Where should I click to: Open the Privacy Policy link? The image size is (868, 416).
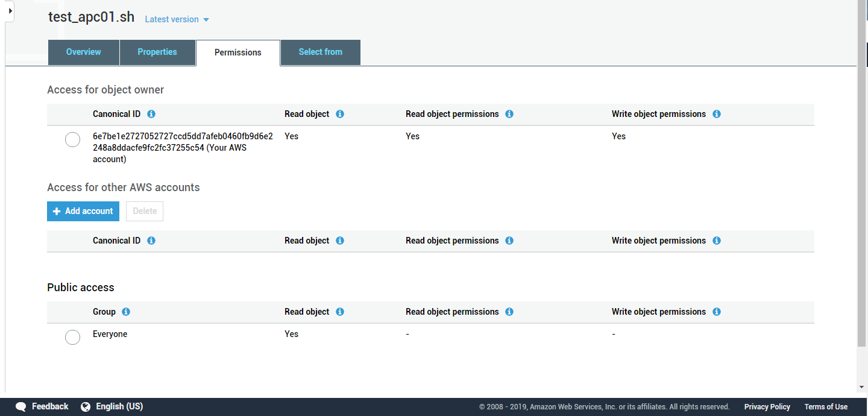click(x=767, y=406)
